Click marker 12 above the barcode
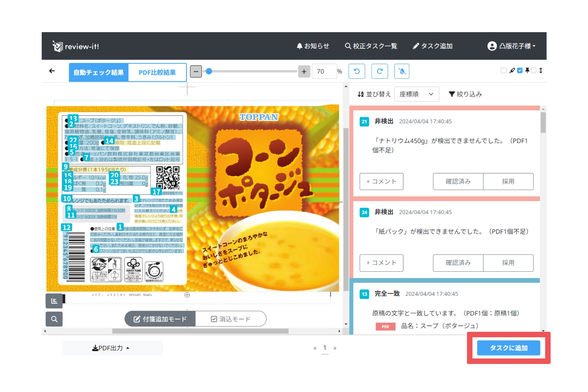This screenshot has height=392, width=588. point(67,227)
